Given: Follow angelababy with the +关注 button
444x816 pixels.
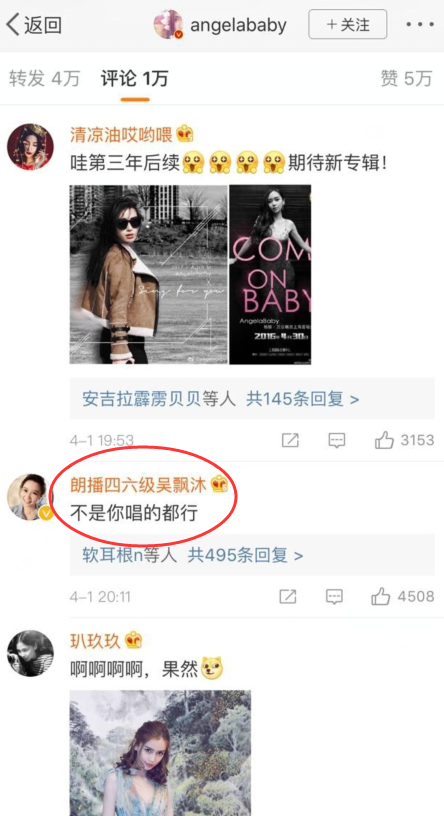Looking at the screenshot, I should pyautogui.click(x=348, y=24).
